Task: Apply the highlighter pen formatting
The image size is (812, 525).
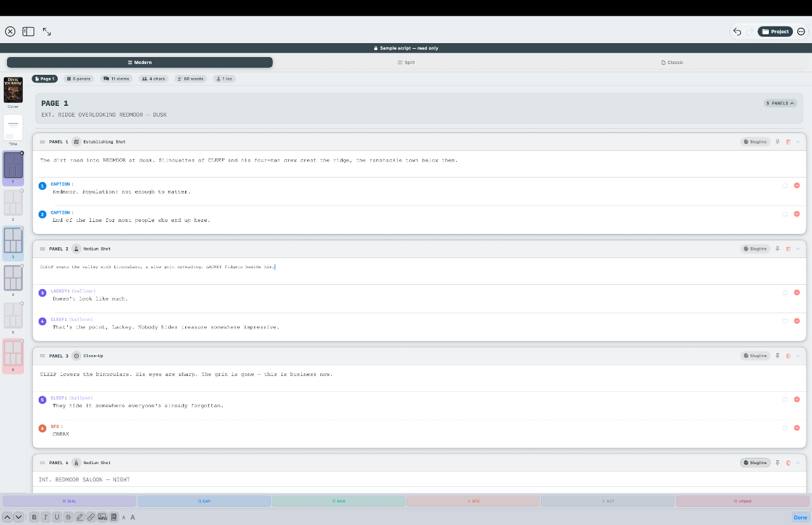Action: 79,517
